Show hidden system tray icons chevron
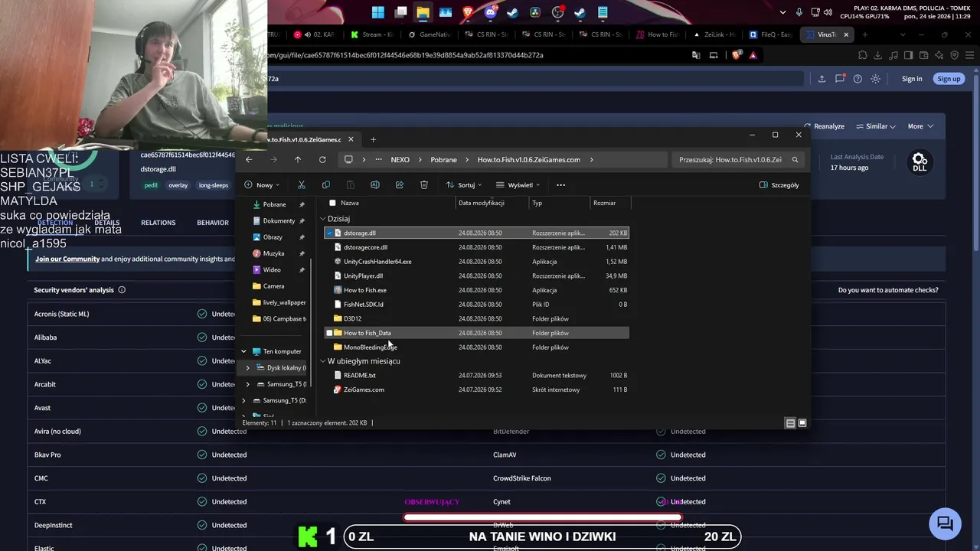 click(x=782, y=12)
